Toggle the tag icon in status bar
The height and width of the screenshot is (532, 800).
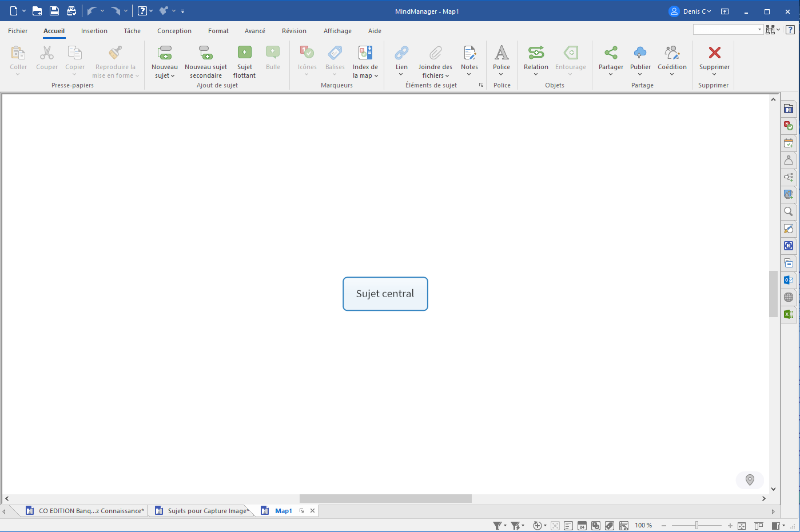pyautogui.click(x=610, y=526)
